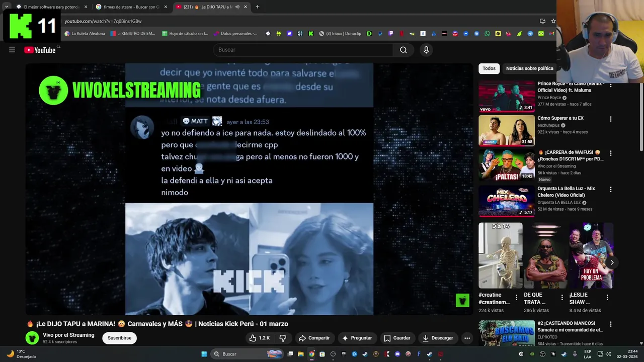
Task: Click the channel watermark on video corner
Action: [462, 300]
